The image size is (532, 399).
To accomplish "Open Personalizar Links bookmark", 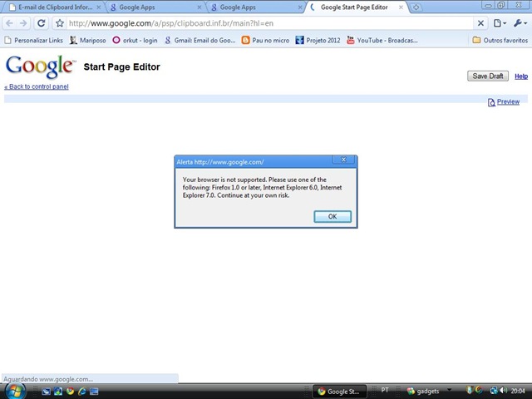I will point(33,41).
